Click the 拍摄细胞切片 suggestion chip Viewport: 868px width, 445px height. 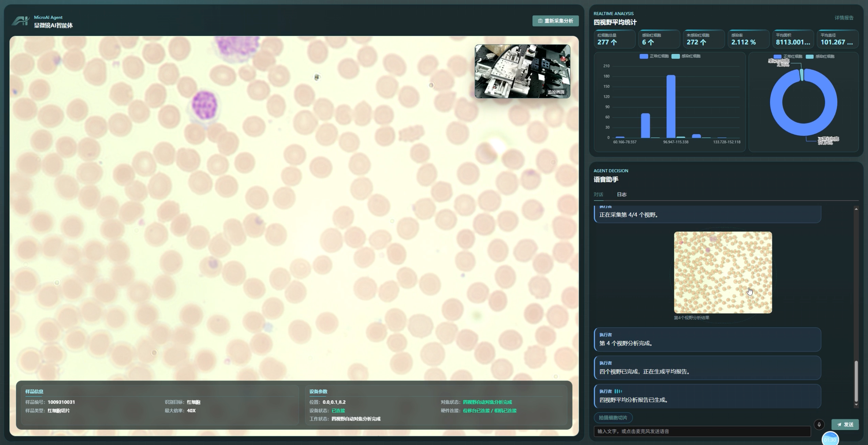613,417
